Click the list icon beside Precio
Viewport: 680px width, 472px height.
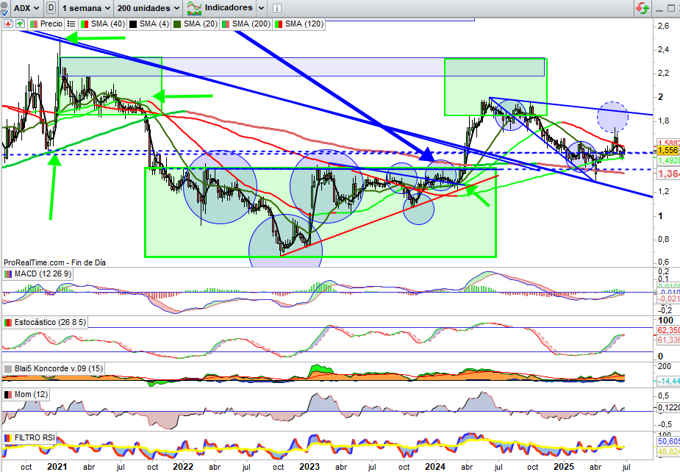click(72, 24)
